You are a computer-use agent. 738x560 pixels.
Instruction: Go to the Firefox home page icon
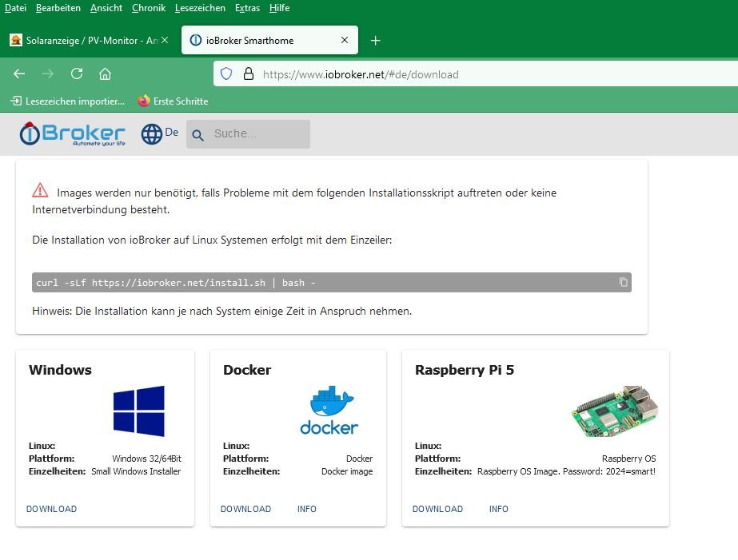click(x=105, y=73)
